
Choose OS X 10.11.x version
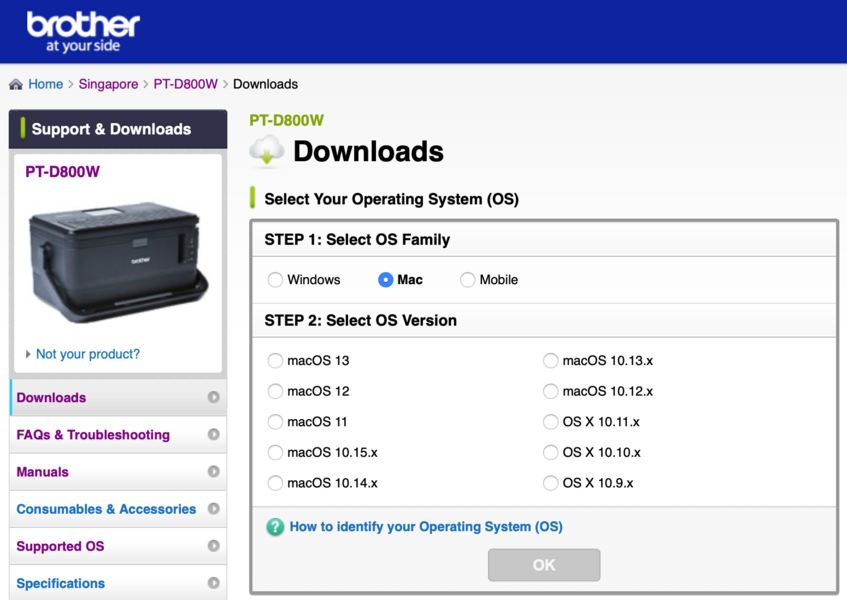coord(551,422)
